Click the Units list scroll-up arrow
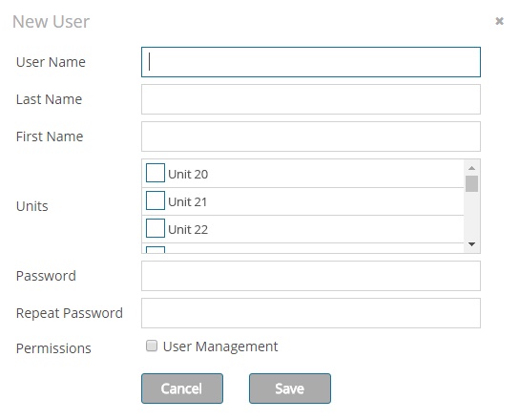 point(471,168)
